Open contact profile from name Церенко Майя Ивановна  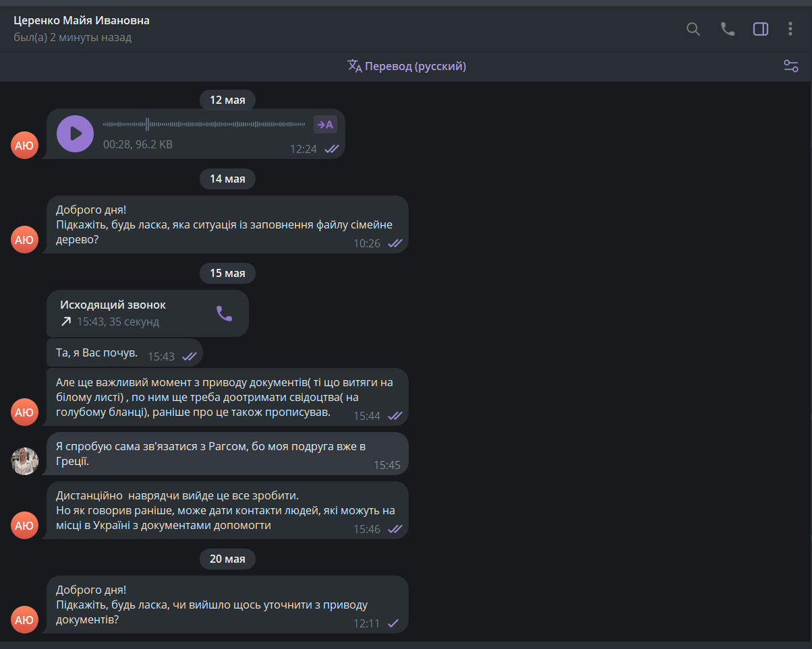[82, 20]
